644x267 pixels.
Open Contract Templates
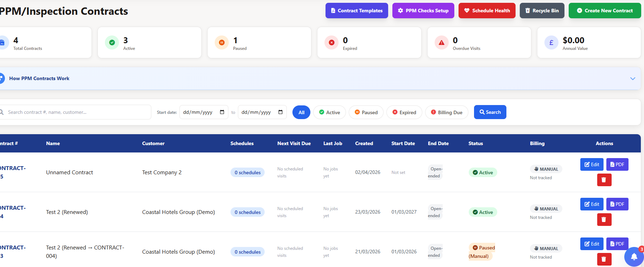[x=356, y=11]
